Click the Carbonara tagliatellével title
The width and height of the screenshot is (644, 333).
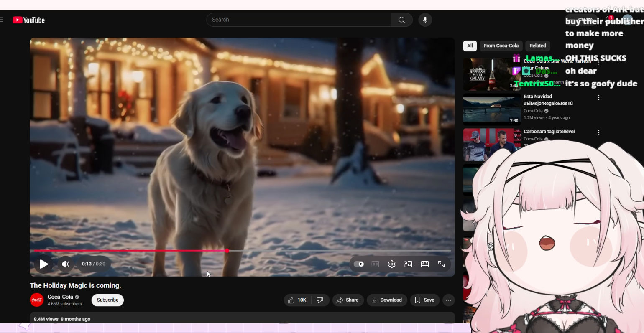(x=549, y=132)
